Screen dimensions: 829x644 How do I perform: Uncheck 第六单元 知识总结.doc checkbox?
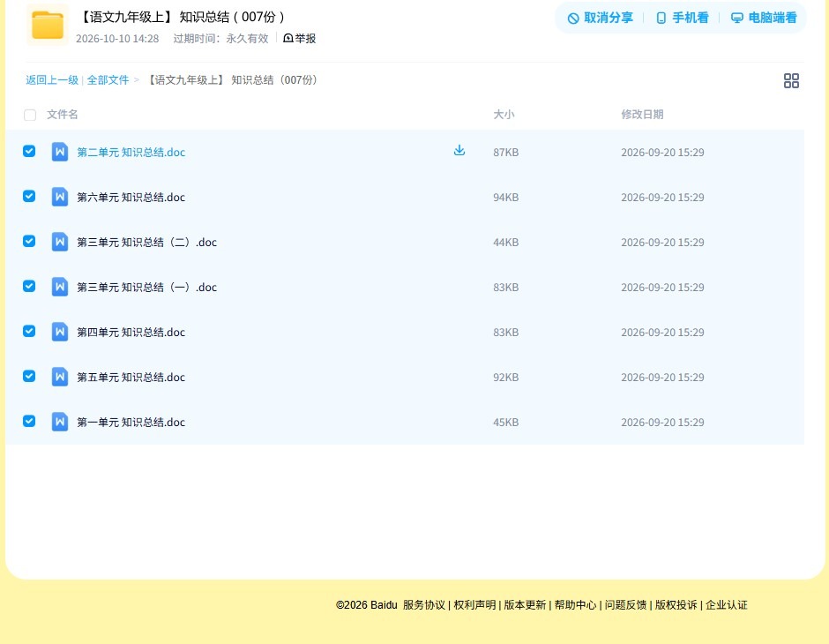[29, 196]
